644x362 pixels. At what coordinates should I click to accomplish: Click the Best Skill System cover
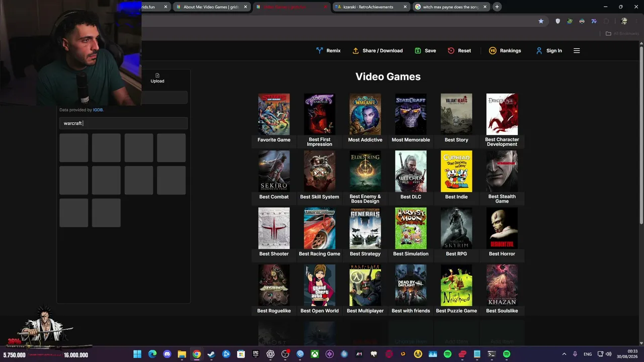pos(319,171)
